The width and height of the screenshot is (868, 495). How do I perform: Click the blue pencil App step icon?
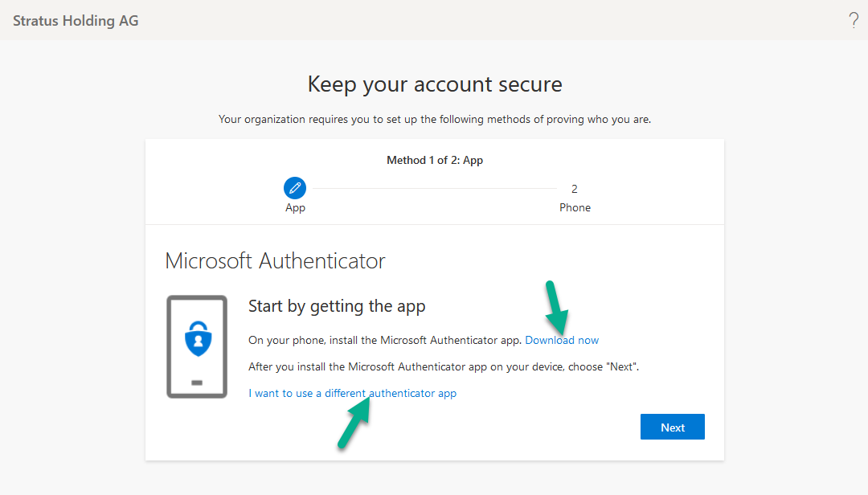tap(295, 189)
